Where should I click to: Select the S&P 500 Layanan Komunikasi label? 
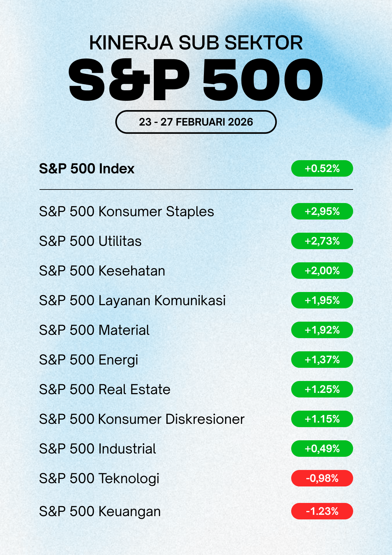(132, 301)
